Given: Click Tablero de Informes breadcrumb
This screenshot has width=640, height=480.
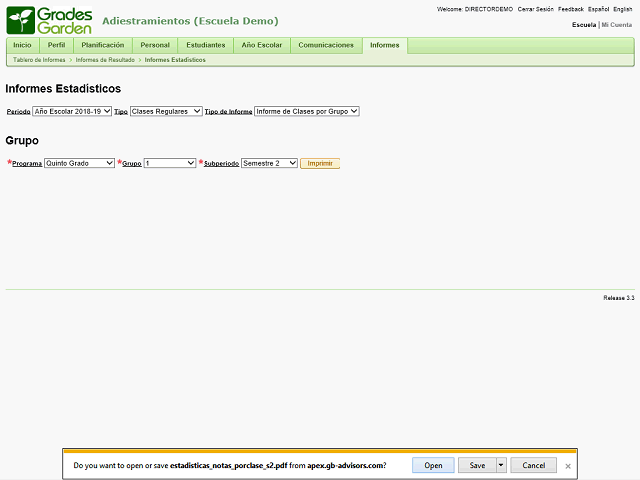Looking at the screenshot, I should coord(39,60).
